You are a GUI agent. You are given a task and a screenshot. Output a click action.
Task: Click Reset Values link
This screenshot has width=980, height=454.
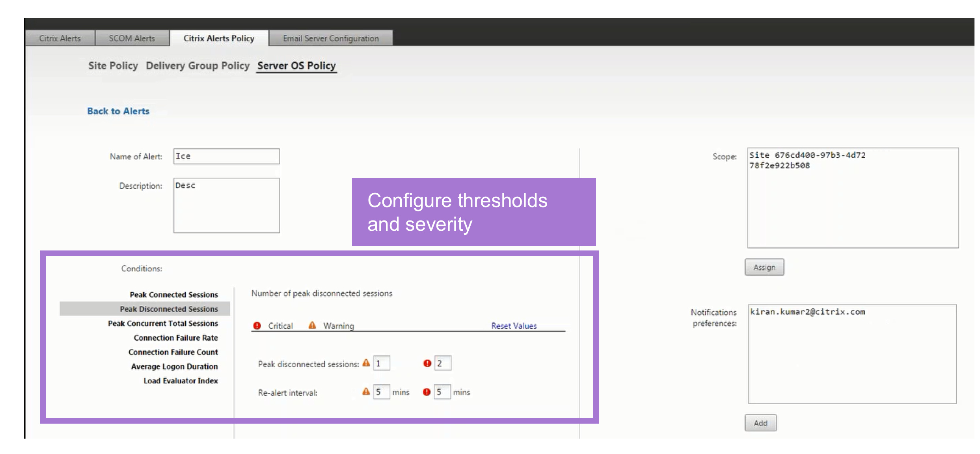pos(514,326)
